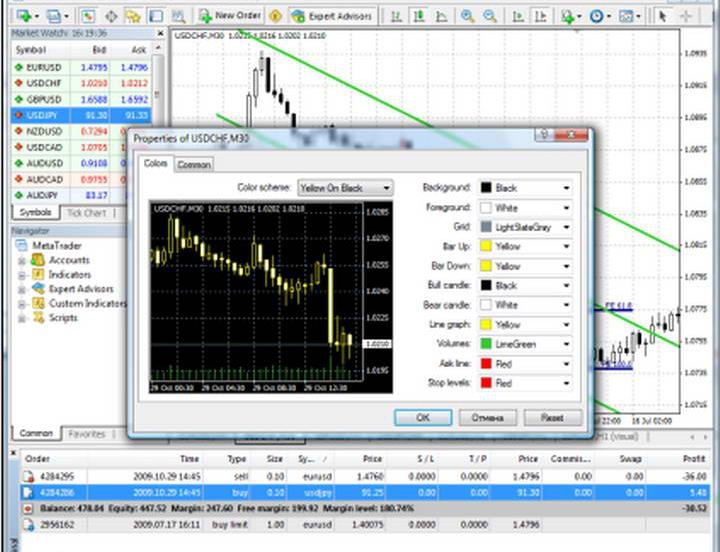The image size is (720, 552).
Task: Click the Line graph yellow swatch
Action: click(x=486, y=325)
